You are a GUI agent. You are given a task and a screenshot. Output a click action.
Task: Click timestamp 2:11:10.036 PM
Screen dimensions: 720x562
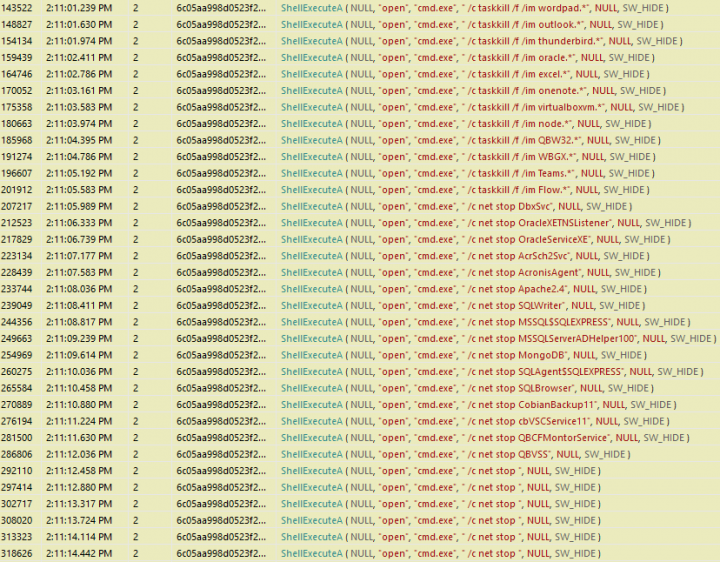click(79, 371)
